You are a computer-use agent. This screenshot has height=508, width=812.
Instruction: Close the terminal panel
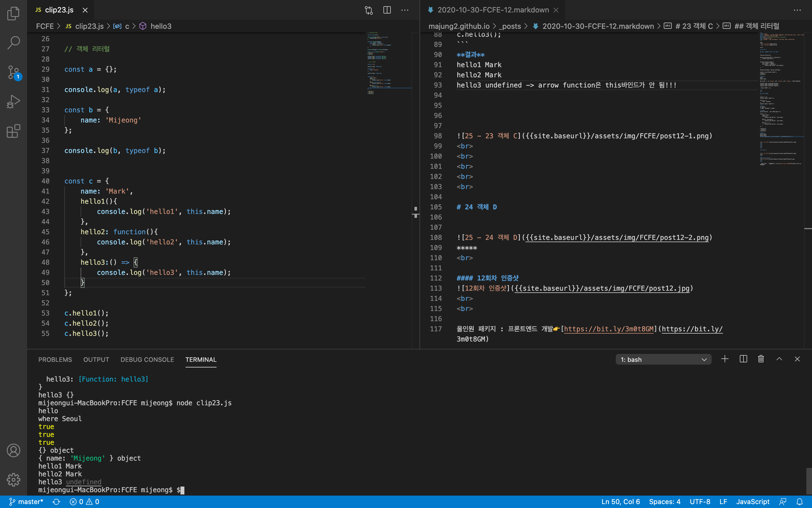(x=797, y=359)
